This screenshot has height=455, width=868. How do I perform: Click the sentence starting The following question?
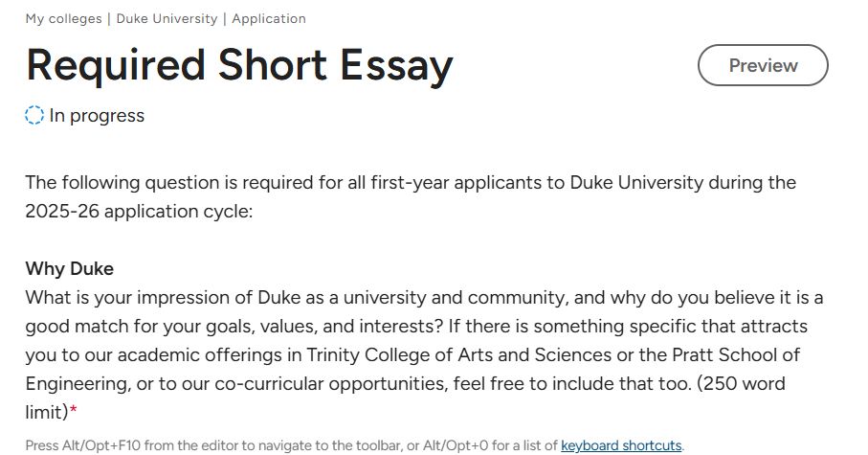pos(411,196)
